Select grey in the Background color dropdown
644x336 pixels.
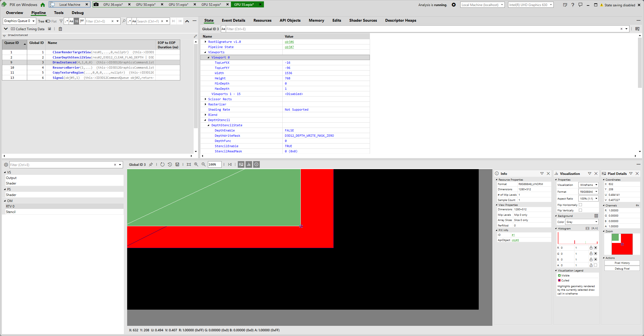(x=582, y=222)
